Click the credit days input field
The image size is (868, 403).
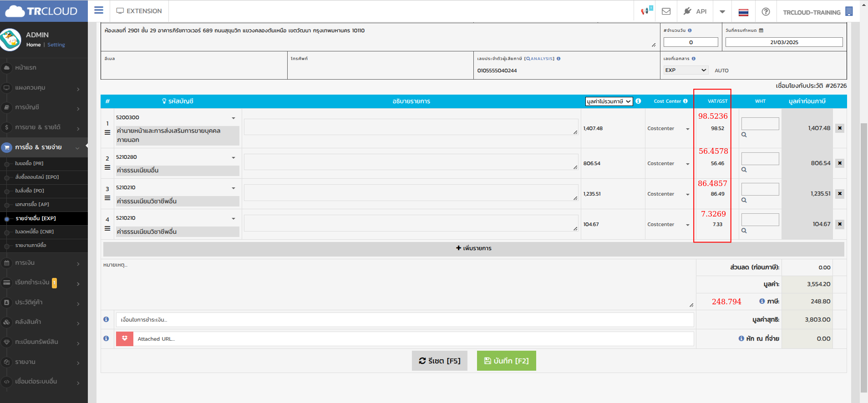point(690,42)
